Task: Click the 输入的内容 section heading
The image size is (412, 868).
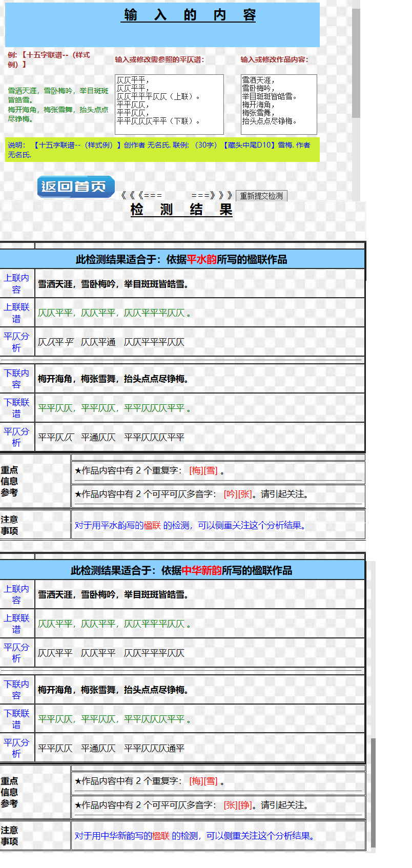Action: pos(189,15)
